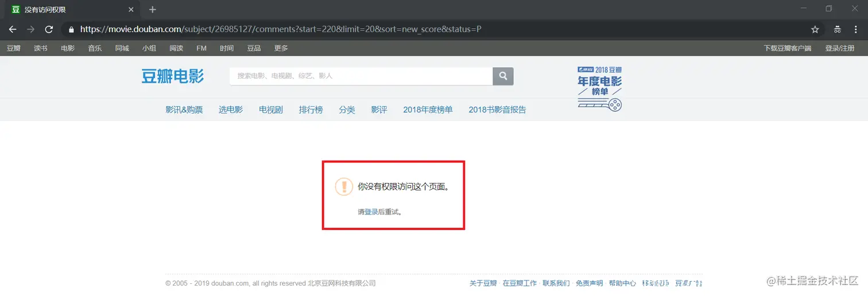Open 读书 in the top navigation

[41, 48]
